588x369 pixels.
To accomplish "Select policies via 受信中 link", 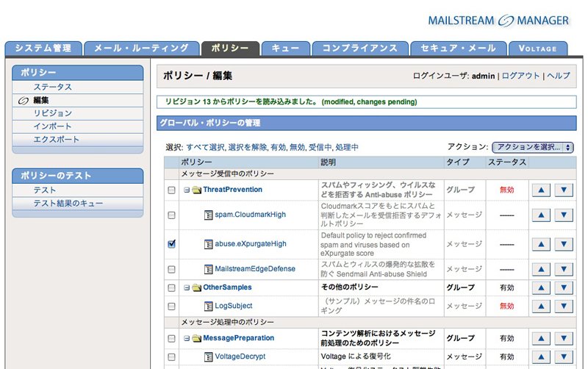I will click(320, 147).
